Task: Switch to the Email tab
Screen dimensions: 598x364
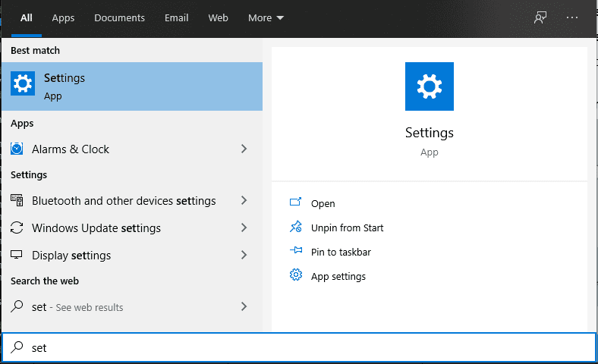Action: pos(177,18)
